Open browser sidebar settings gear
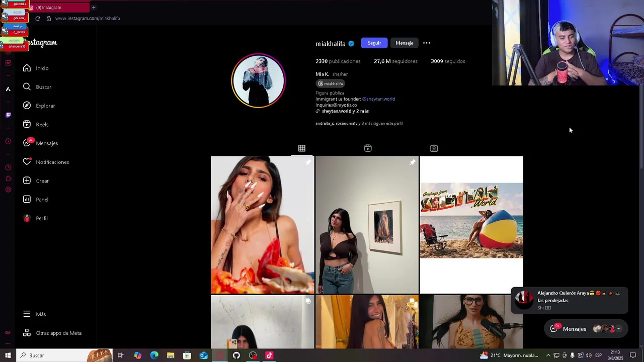 (x=8, y=190)
